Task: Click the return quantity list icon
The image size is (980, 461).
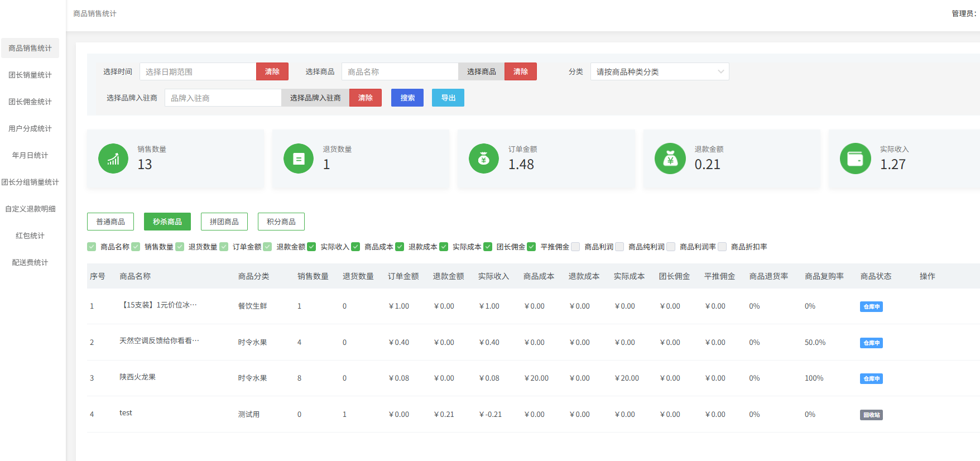Action: point(299,159)
